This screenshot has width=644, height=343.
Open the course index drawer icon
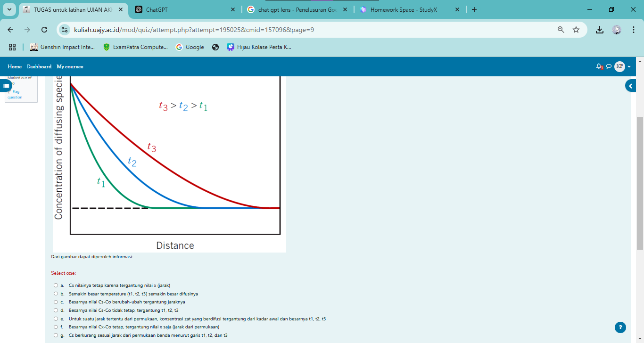pos(6,86)
